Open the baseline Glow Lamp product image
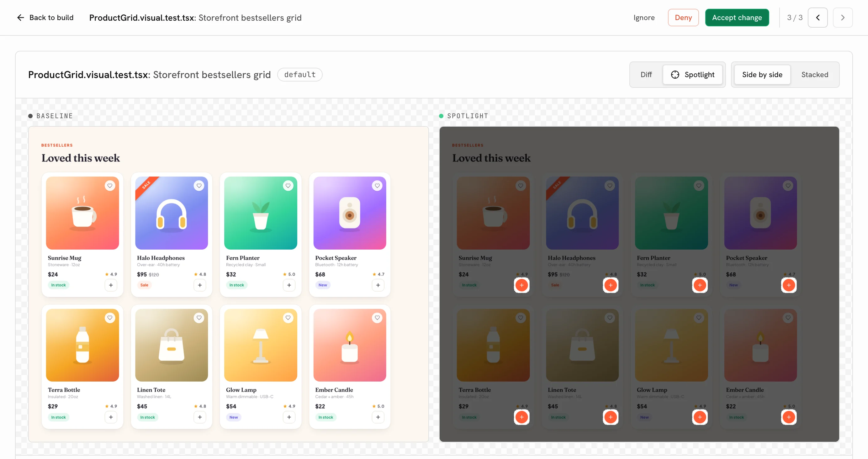 coord(261,345)
